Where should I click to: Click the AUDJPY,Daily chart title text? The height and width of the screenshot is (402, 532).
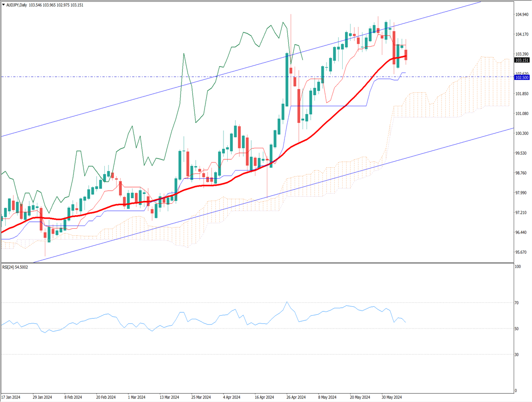click(x=17, y=5)
